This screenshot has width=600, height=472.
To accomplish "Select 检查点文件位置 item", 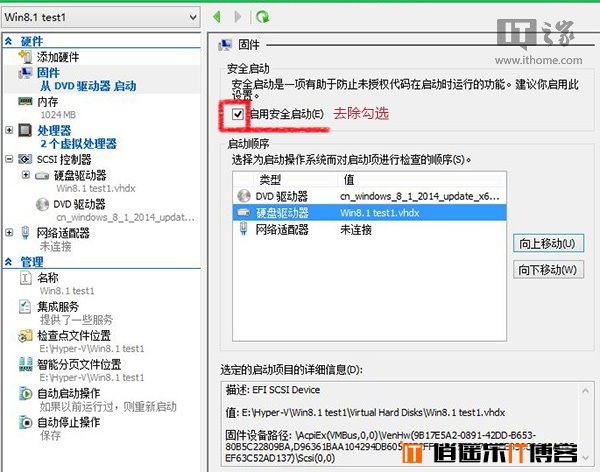I will (x=74, y=336).
